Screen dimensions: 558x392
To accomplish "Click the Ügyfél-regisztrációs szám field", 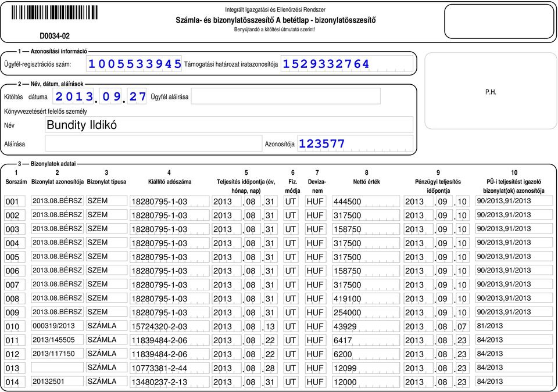I will [x=134, y=64].
